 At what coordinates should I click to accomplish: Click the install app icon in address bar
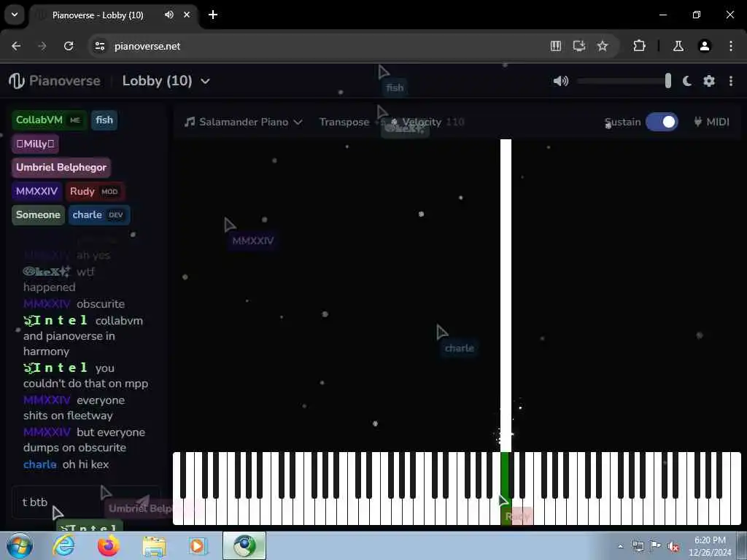tap(578, 46)
